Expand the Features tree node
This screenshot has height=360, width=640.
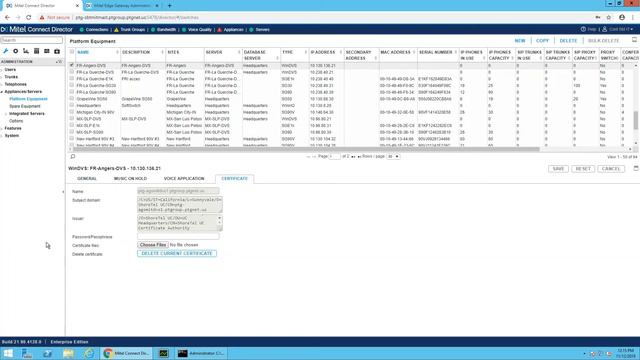point(2,129)
